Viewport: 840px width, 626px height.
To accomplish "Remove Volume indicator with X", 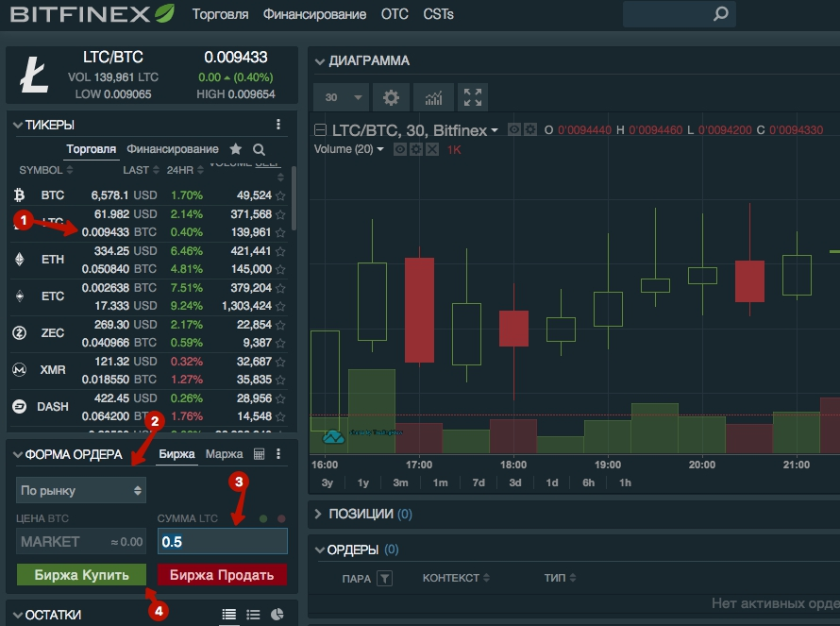I will point(431,149).
